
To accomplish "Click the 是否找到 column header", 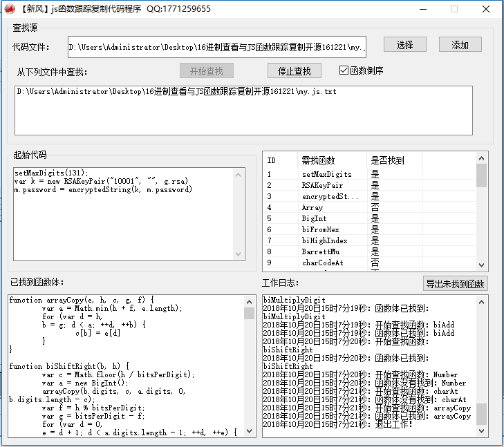I will point(387,160).
